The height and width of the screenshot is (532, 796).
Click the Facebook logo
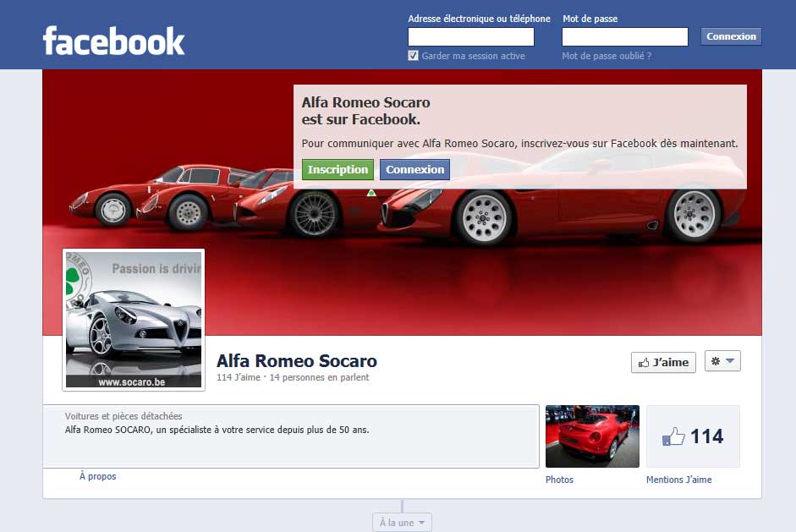tap(113, 41)
